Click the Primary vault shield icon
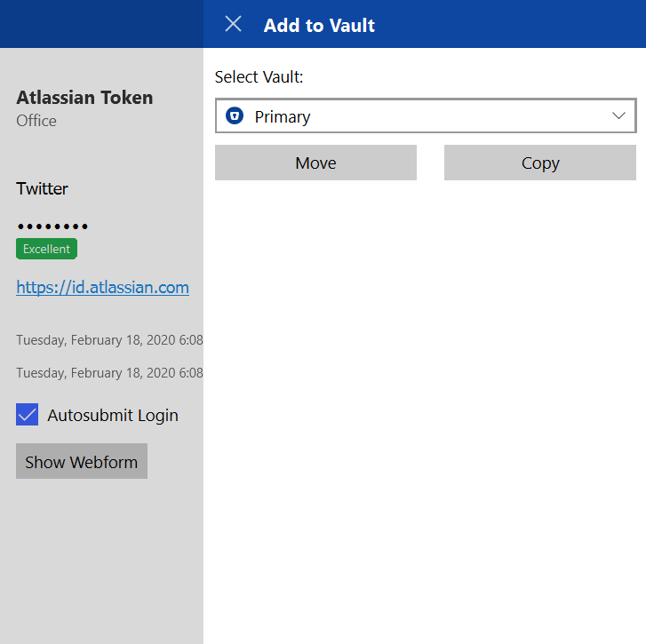Screen dimensions: 646x644 (235, 115)
